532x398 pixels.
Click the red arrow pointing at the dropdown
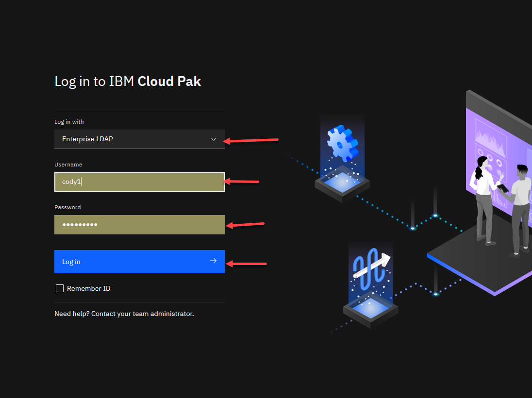tap(250, 141)
